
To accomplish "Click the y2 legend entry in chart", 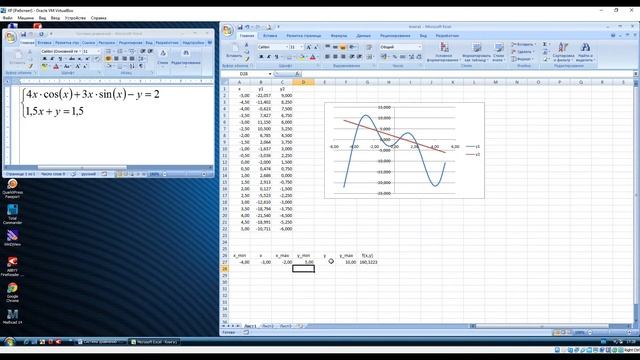I will (473, 155).
